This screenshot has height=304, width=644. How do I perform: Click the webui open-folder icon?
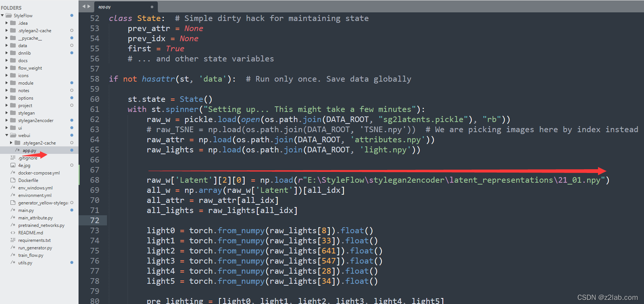pyautogui.click(x=13, y=135)
